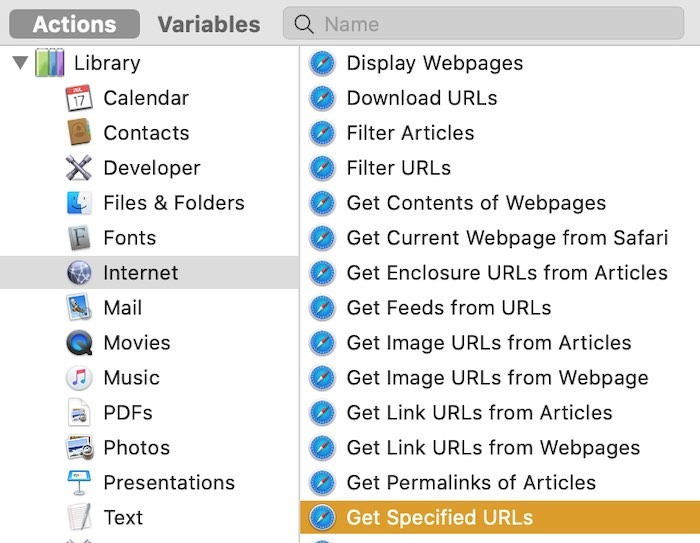The width and height of the screenshot is (700, 543).
Task: Click Safari icon beside Display Webpages
Action: click(322, 63)
